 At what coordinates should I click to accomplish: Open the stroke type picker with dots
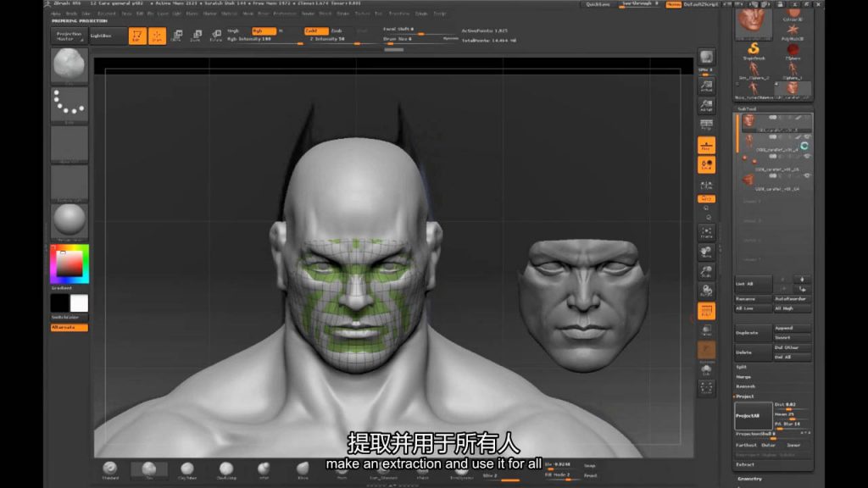pyautogui.click(x=70, y=104)
